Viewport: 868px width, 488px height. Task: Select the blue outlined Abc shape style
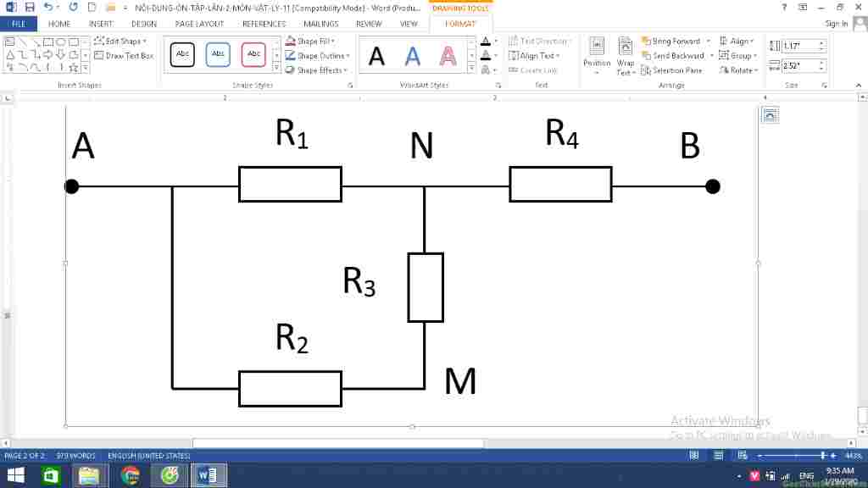click(x=218, y=55)
